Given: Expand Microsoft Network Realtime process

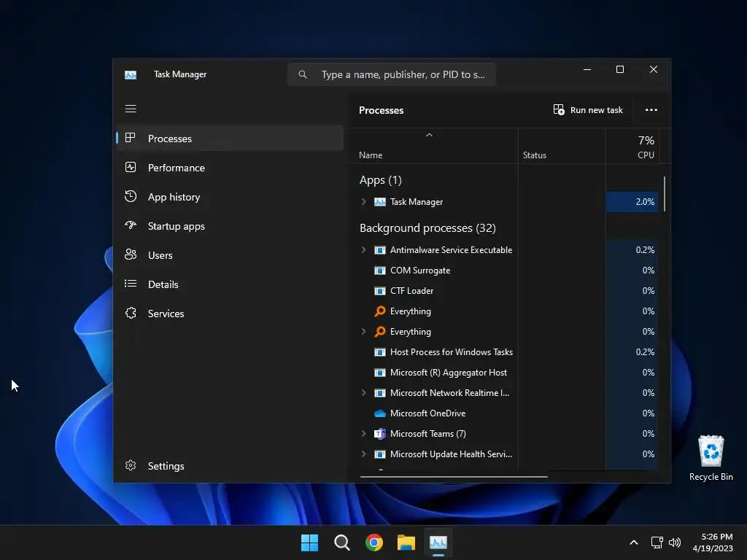Looking at the screenshot, I should click(363, 393).
